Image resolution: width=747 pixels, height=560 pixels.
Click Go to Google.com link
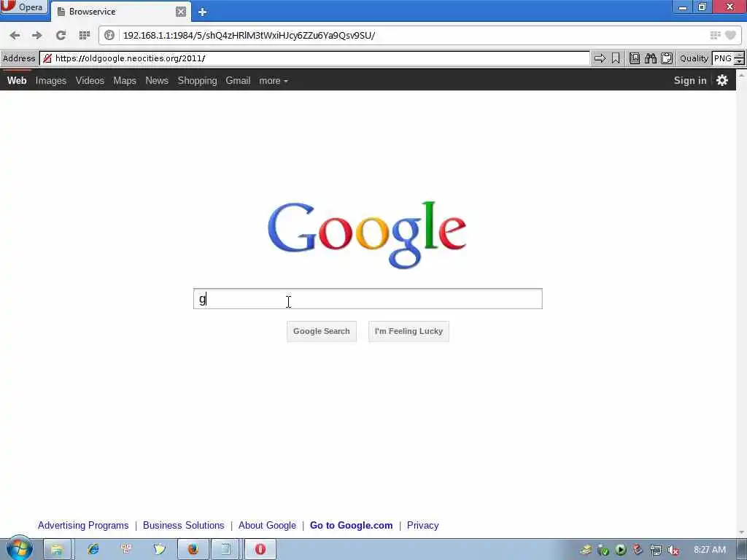point(351,525)
